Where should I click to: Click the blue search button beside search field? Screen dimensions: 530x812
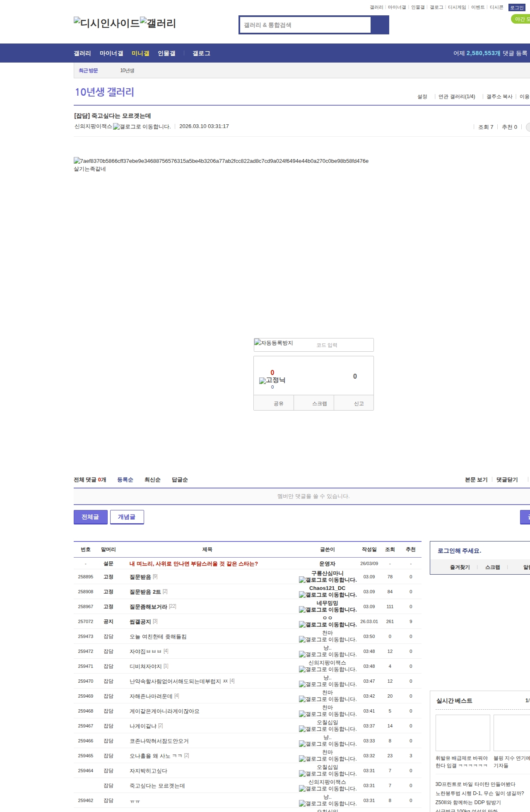coord(380,25)
